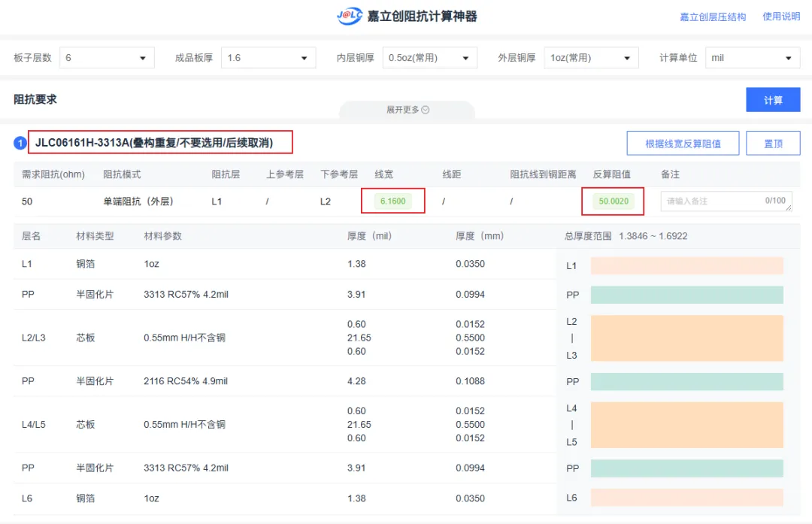Click the green PP bar under L1
The height and width of the screenshot is (524, 812).
686,295
